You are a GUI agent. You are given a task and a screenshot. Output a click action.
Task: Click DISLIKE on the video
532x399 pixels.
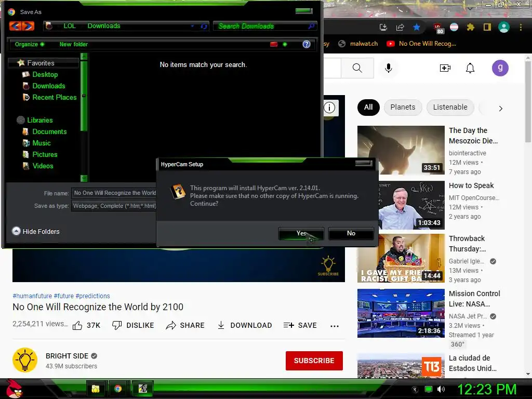coord(133,325)
